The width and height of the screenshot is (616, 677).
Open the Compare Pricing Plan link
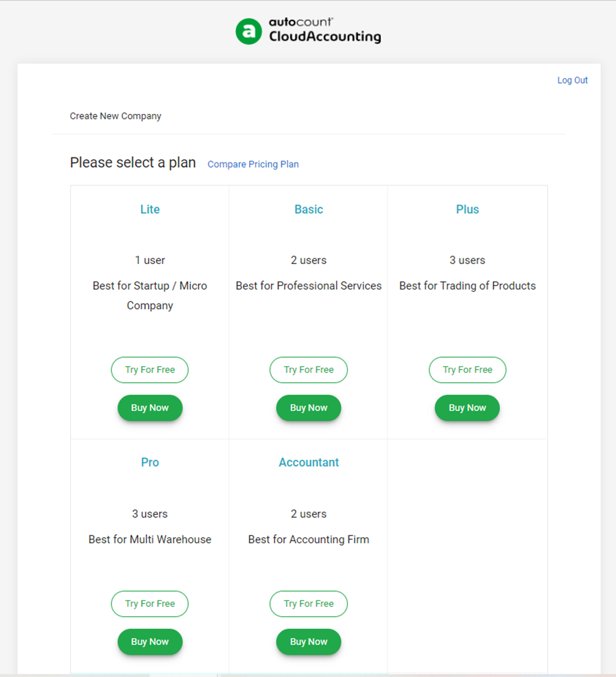(253, 164)
